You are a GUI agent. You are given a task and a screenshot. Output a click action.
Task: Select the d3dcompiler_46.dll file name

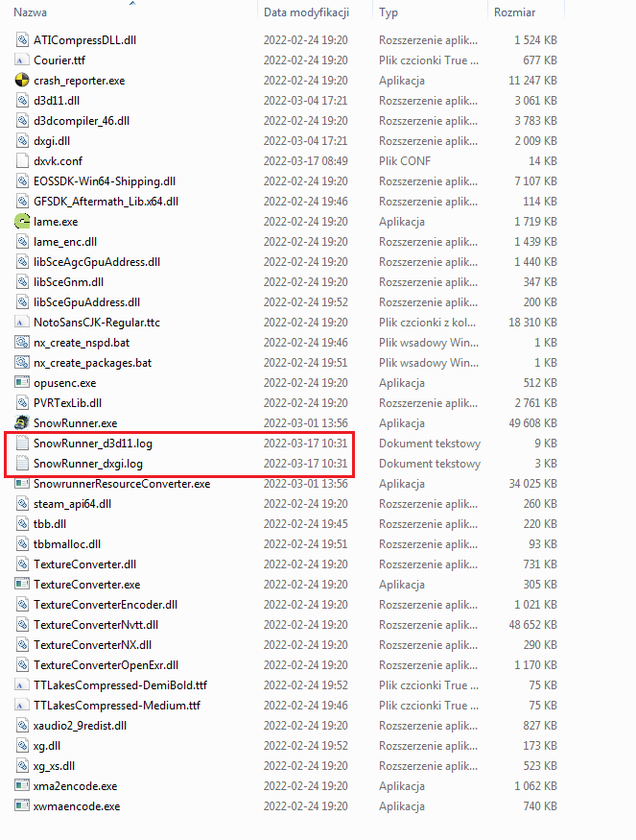pyautogui.click(x=82, y=121)
